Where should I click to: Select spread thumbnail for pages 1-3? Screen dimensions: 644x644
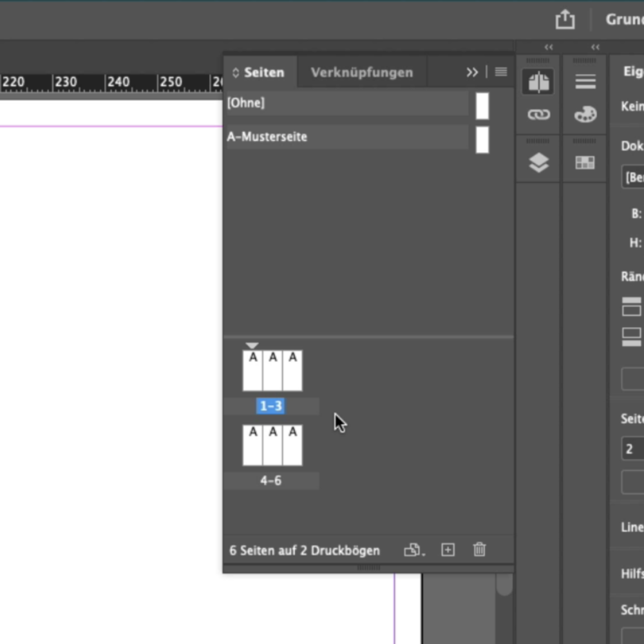click(x=272, y=370)
